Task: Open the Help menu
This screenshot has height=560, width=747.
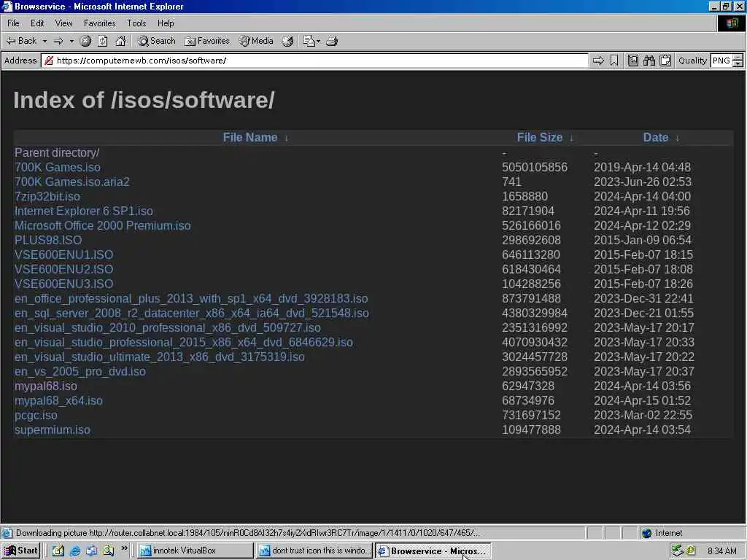Action: click(x=166, y=23)
